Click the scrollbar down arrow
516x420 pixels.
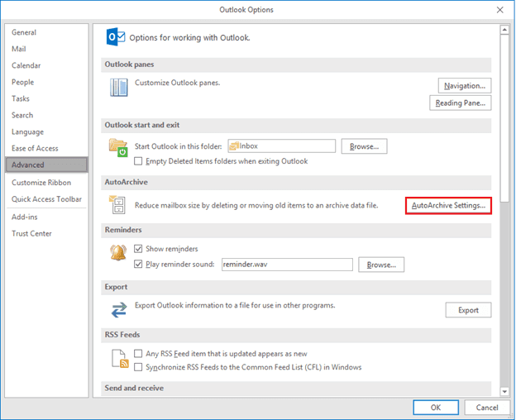click(504, 391)
